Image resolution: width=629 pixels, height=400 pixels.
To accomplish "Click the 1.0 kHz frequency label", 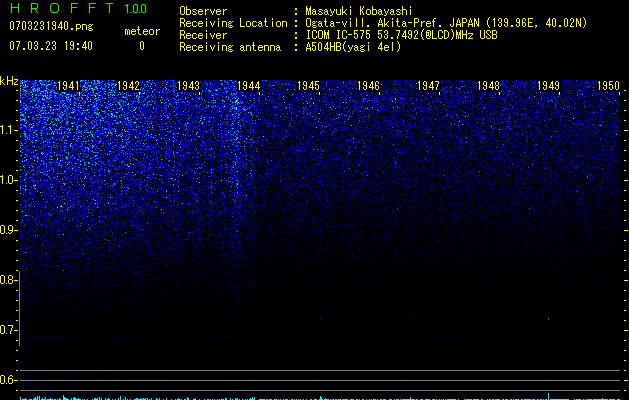I will click(8, 180).
